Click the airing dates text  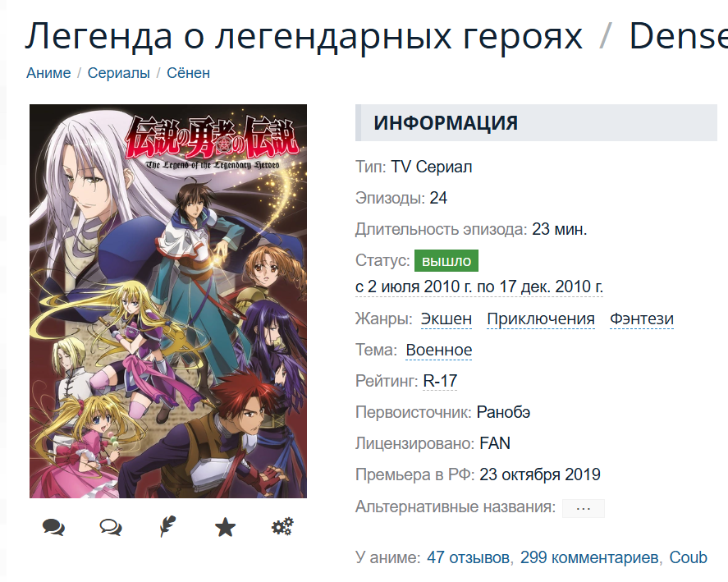click(x=479, y=287)
